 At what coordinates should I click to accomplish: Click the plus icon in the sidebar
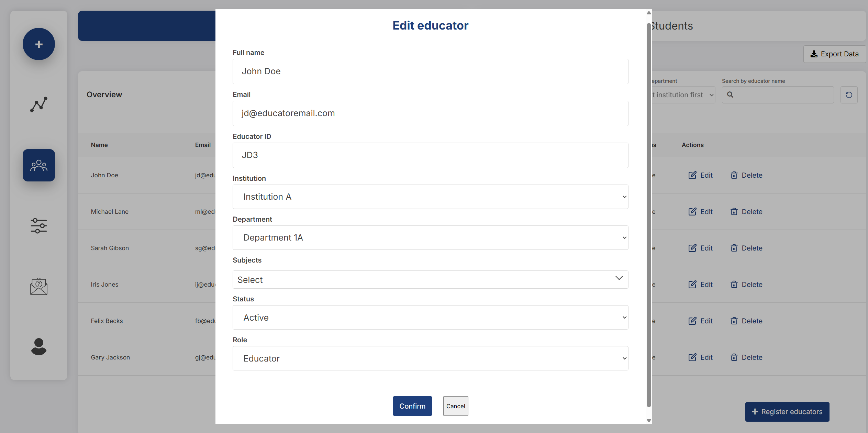(x=39, y=44)
